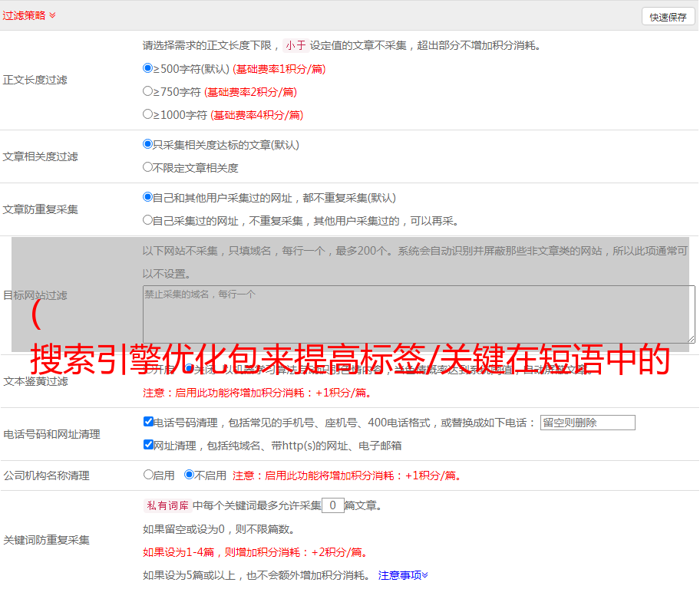700x589 pixels.
Task: Select 启用 for 公司机构名称清理
Action: pos(148,475)
